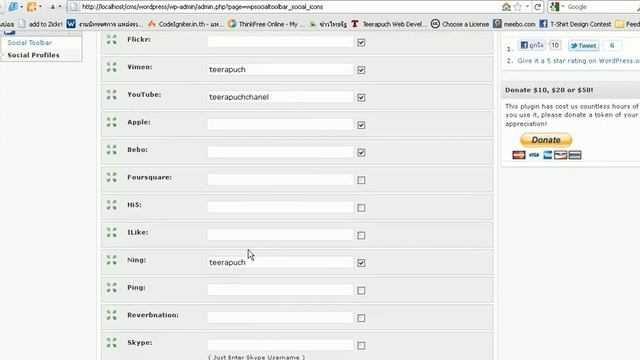Click the like count 10 bubble
640x360 pixels.
tap(555, 45)
